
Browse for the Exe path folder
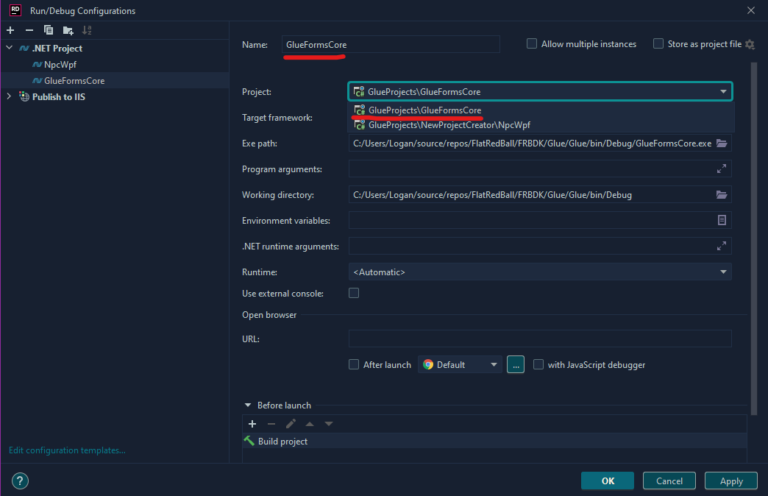[x=722, y=143]
